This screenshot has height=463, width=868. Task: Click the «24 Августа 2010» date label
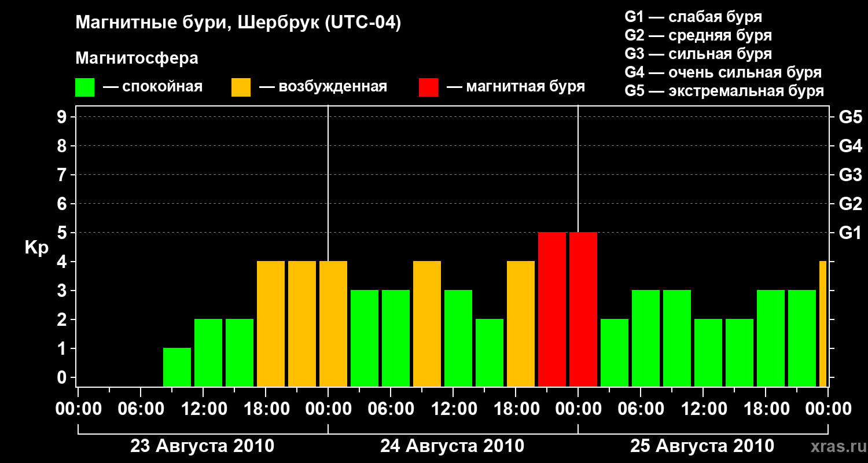[453, 446]
